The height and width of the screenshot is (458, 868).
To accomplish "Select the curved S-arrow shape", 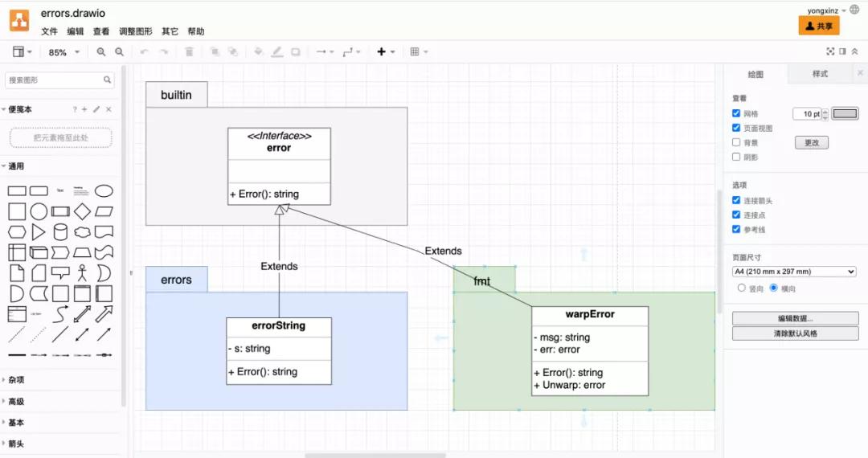I will (x=60, y=314).
